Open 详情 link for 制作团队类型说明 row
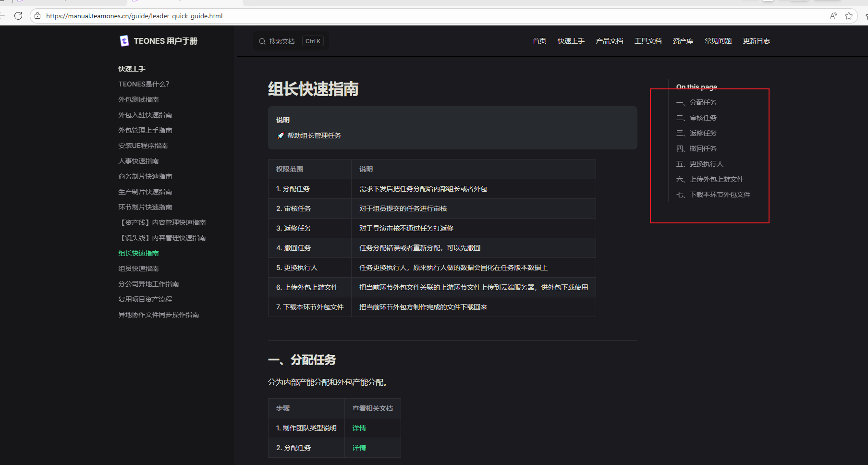868x465 pixels. click(359, 428)
